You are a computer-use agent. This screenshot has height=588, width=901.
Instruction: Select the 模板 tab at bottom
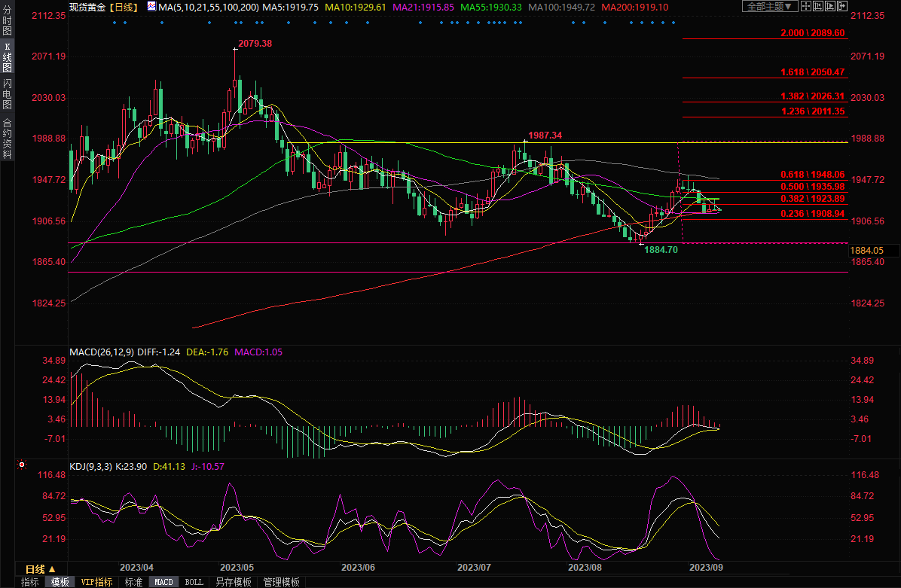point(60,582)
